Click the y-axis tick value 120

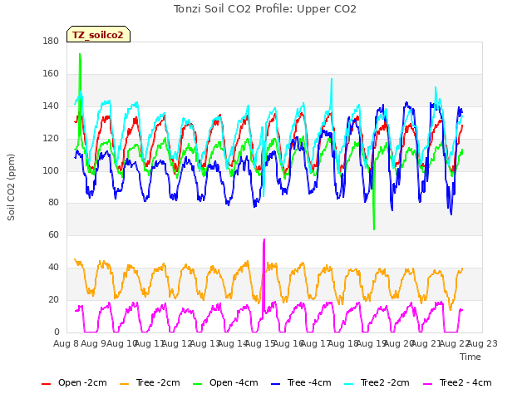pyautogui.click(x=51, y=139)
